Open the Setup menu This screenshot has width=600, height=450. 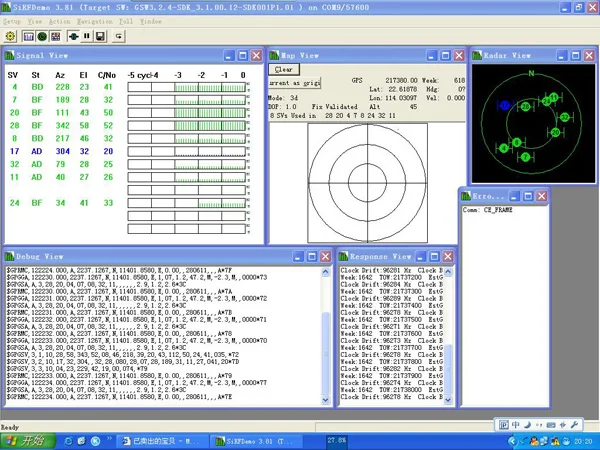[12, 21]
